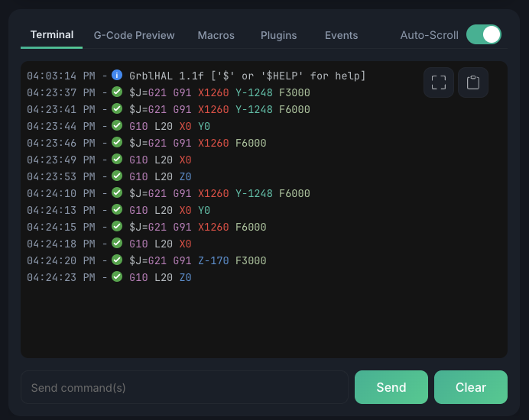Click the green check icon at 04:24:20 PM
Image resolution: width=529 pixels, height=420 pixels.
tap(117, 260)
